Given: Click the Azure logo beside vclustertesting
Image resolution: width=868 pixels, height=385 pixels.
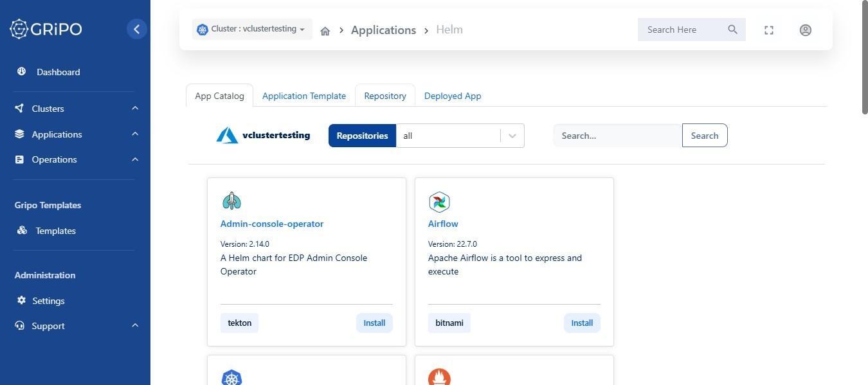Looking at the screenshot, I should pyautogui.click(x=227, y=135).
